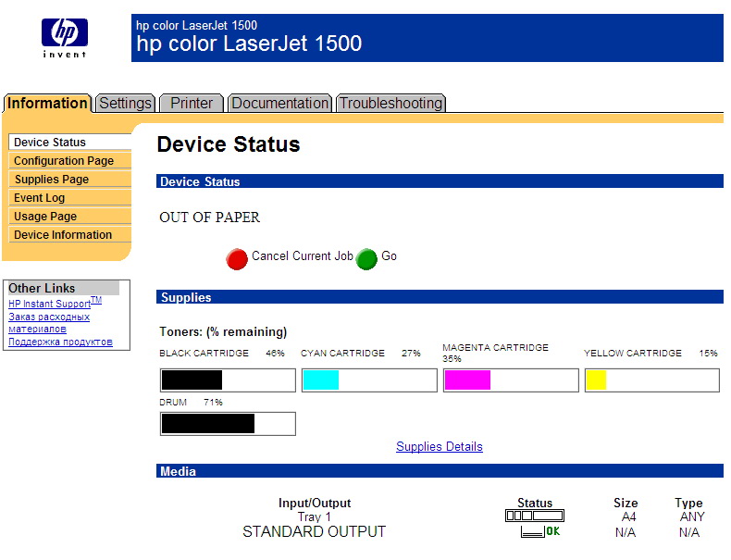Open Device Information in the sidebar
This screenshot has height=560, width=731.
(x=70, y=235)
